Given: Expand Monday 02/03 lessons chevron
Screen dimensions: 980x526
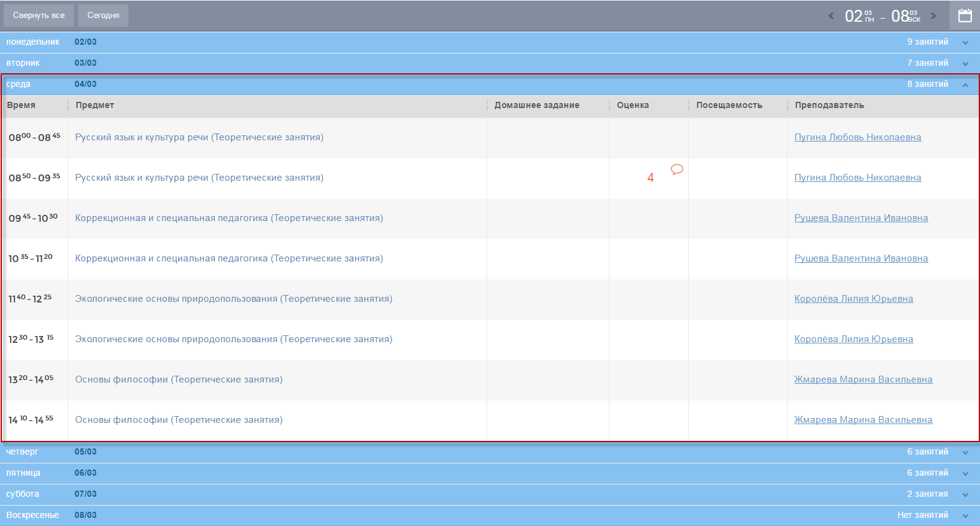Looking at the screenshot, I should click(x=965, y=43).
